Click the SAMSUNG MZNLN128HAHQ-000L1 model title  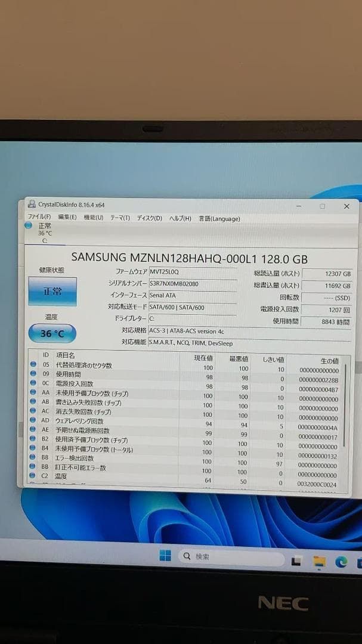pos(190,258)
